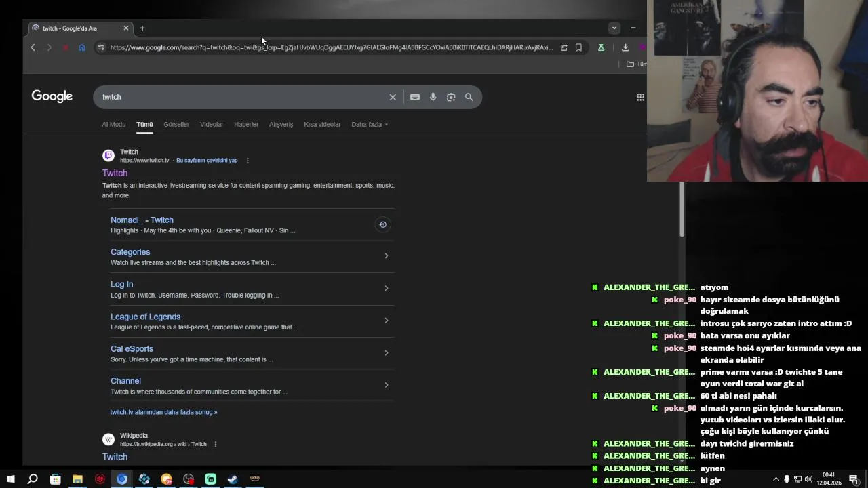Click the browser back arrow

coord(33,47)
